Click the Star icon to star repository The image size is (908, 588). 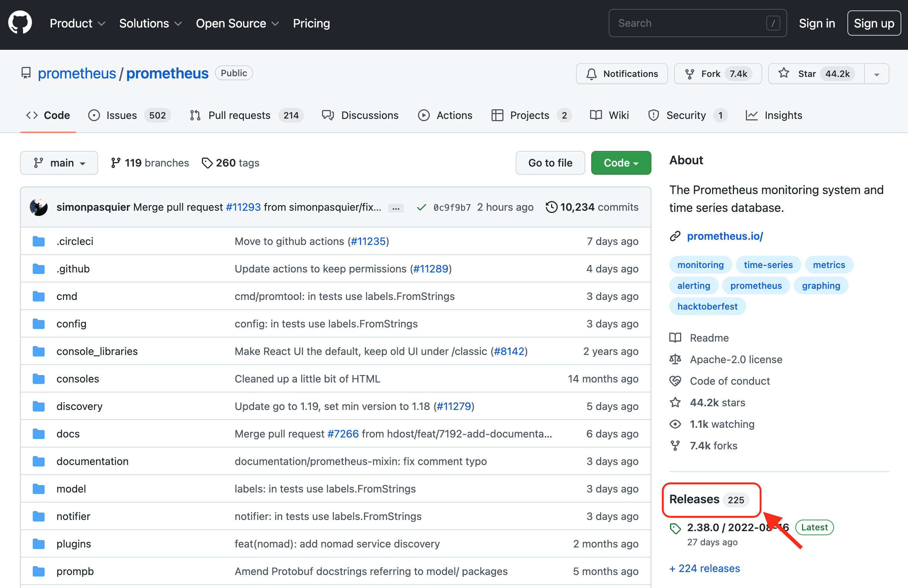(784, 73)
